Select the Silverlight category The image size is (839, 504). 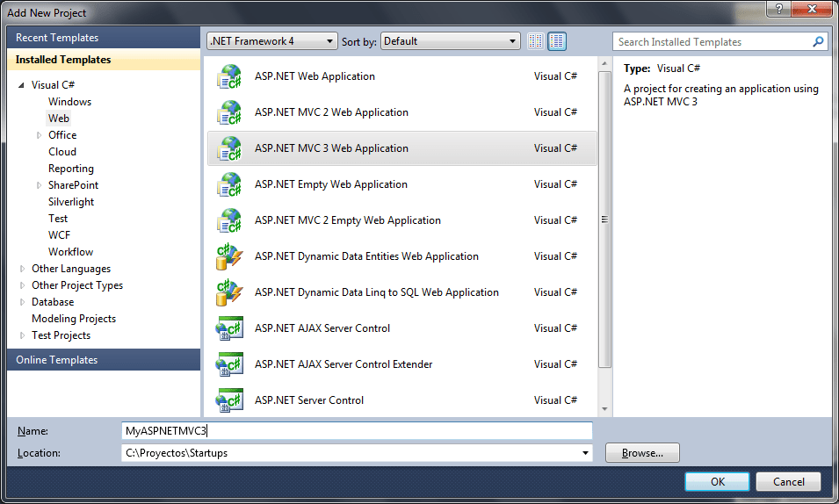[x=71, y=202]
